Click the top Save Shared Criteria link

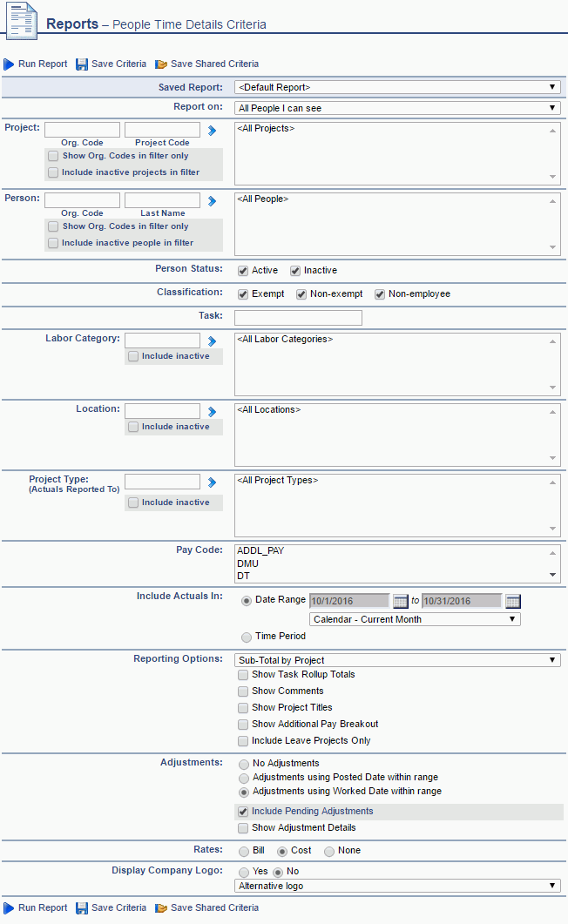click(x=214, y=64)
